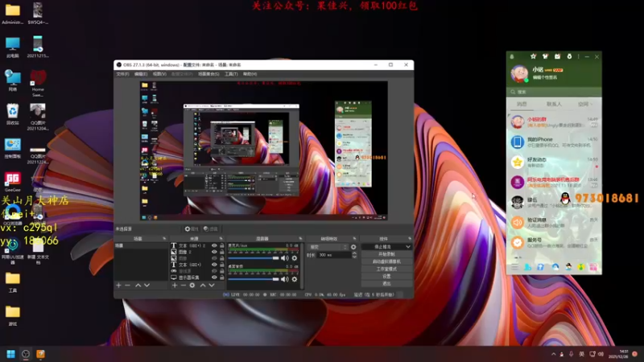Move scene down in the 场景 panel

147,286
